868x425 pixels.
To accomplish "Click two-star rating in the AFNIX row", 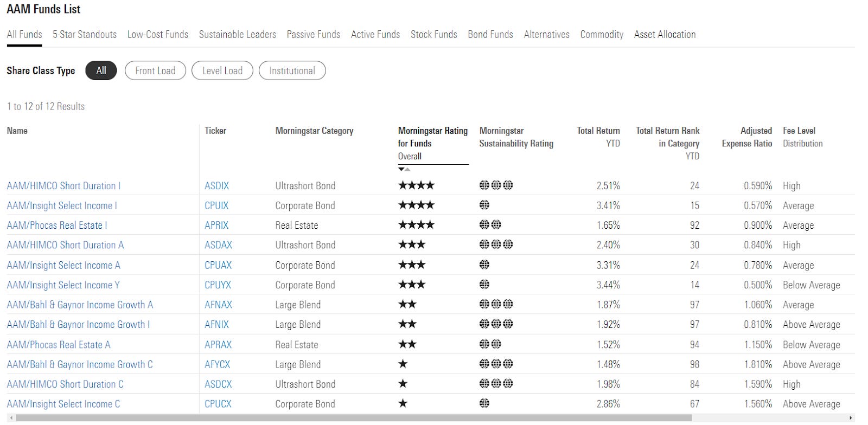I will click(407, 324).
